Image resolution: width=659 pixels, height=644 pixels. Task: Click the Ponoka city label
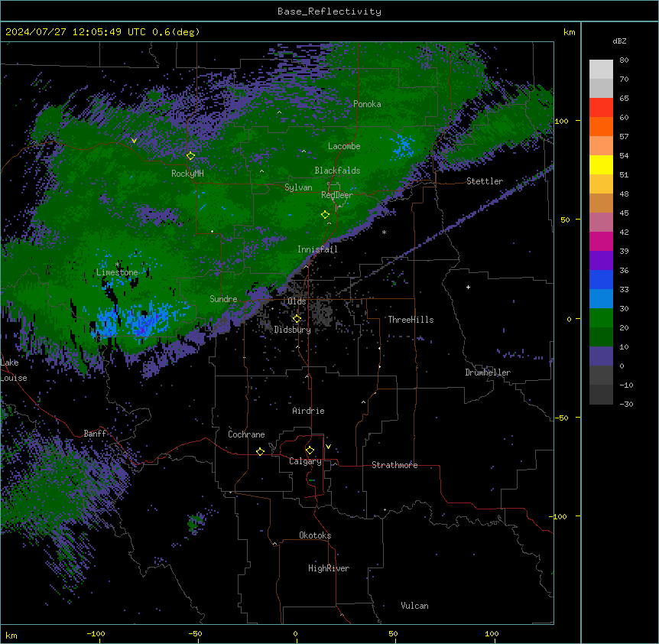[x=367, y=104]
